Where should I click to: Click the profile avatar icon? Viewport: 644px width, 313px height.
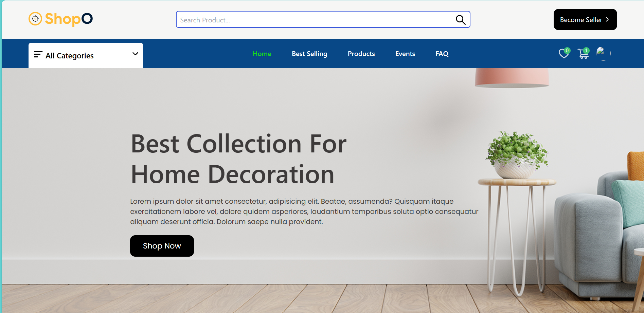601,53
